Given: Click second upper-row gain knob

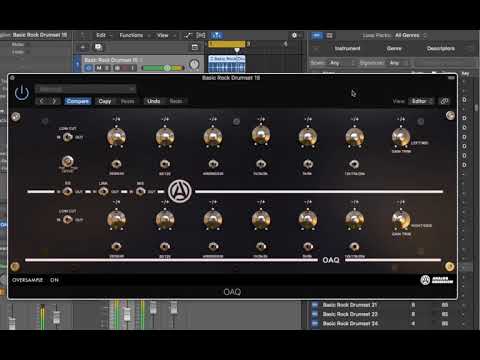Looking at the screenshot, I should (165, 136).
